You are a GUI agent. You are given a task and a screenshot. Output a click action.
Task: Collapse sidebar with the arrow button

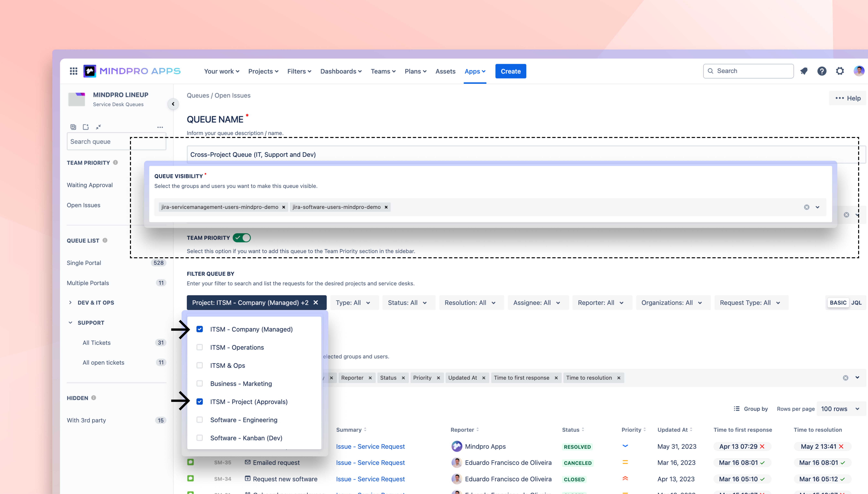(x=173, y=104)
